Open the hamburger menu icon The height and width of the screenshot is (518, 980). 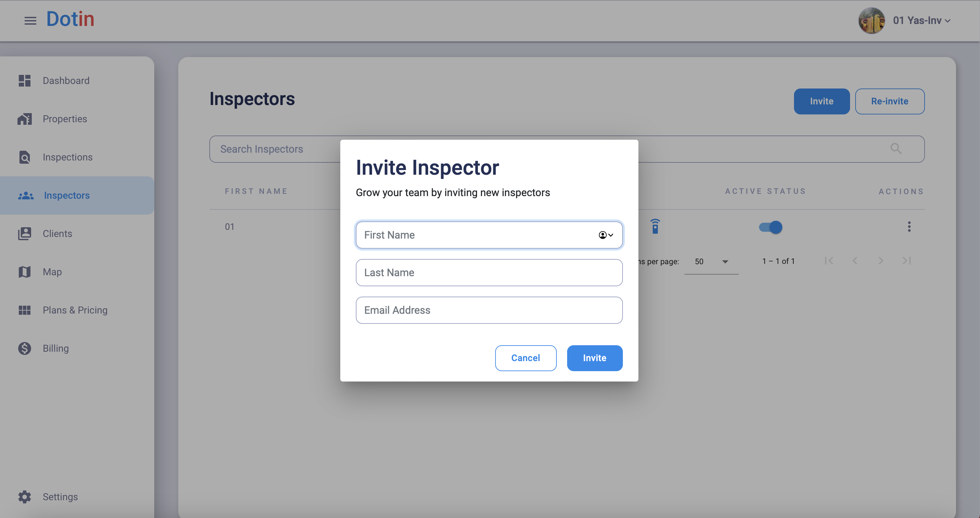(x=30, y=20)
